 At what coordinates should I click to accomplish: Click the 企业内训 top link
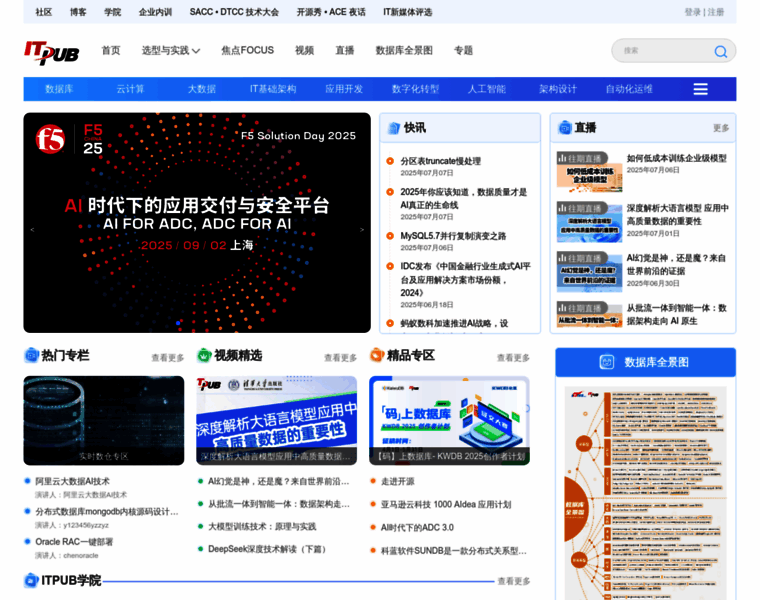[x=155, y=12]
